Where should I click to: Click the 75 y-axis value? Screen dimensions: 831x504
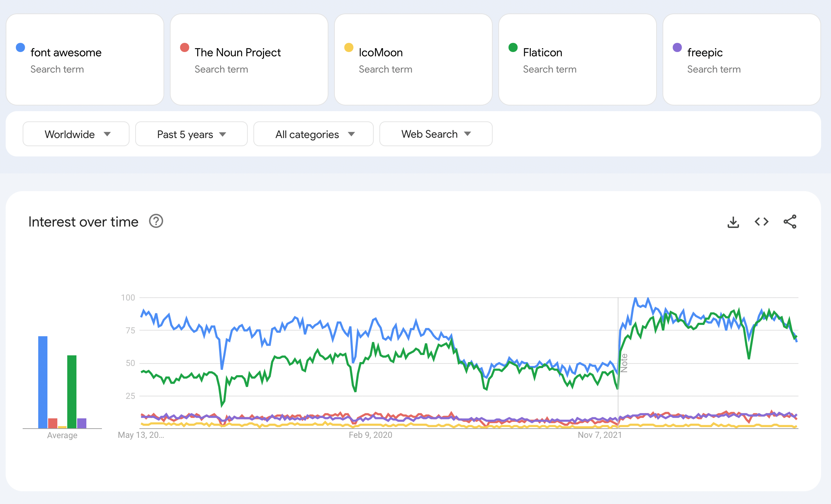[130, 331]
